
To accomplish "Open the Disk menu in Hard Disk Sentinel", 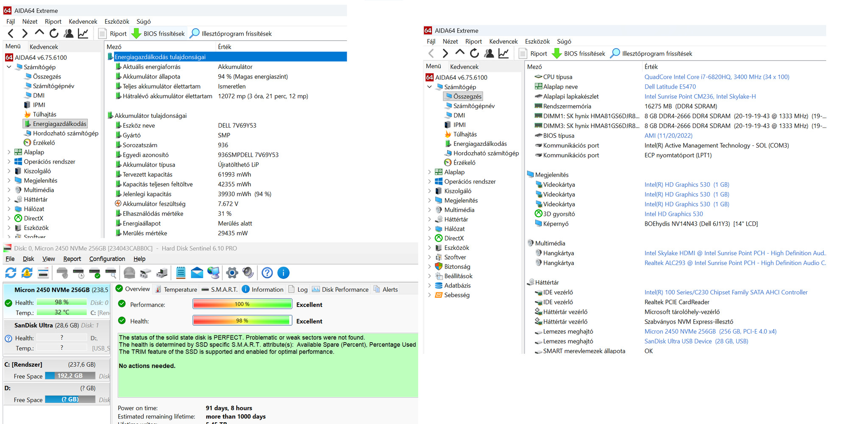I will point(28,259).
